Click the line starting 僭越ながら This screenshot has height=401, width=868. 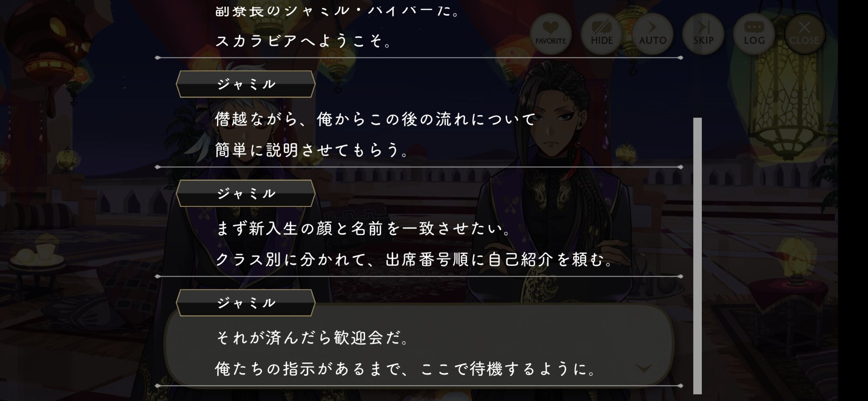click(375, 119)
